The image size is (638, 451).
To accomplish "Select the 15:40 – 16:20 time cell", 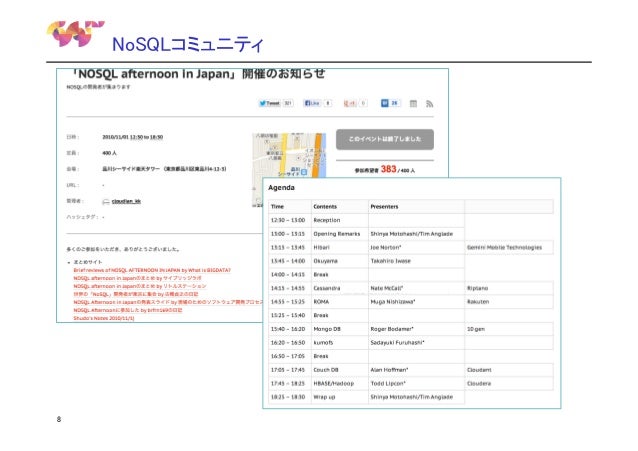I will [x=290, y=329].
